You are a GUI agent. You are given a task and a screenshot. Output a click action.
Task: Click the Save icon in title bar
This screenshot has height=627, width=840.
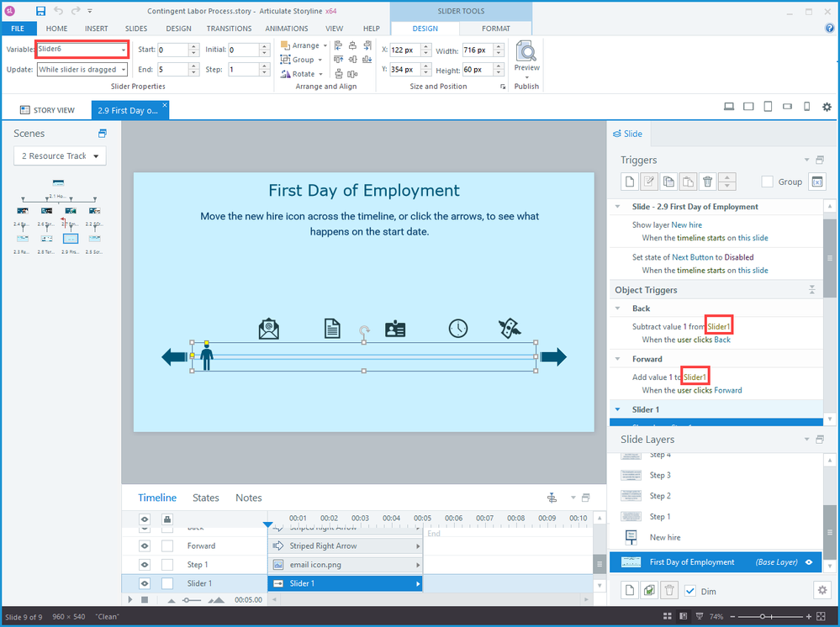click(x=40, y=12)
